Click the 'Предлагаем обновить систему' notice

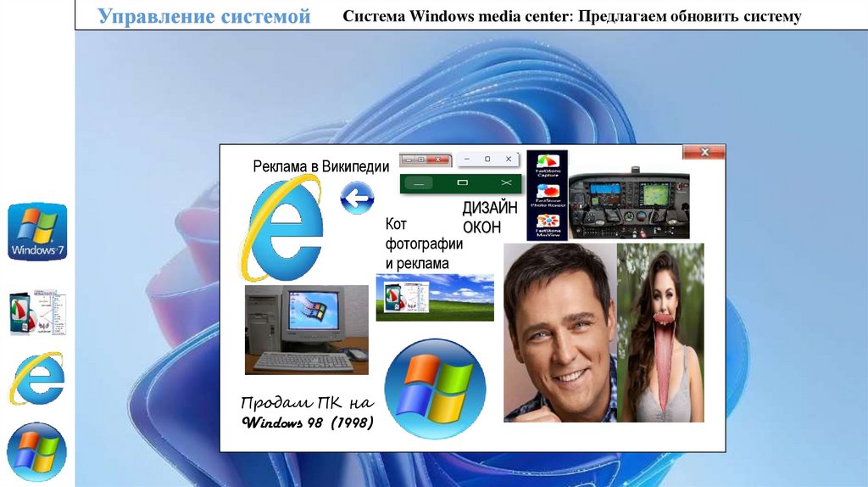[690, 16]
